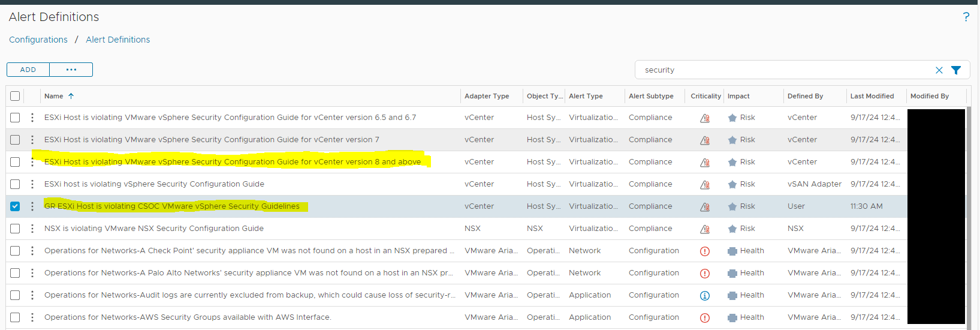The image size is (980, 330).
Task: Click Risk impact icon in NSX row
Action: [x=732, y=229]
